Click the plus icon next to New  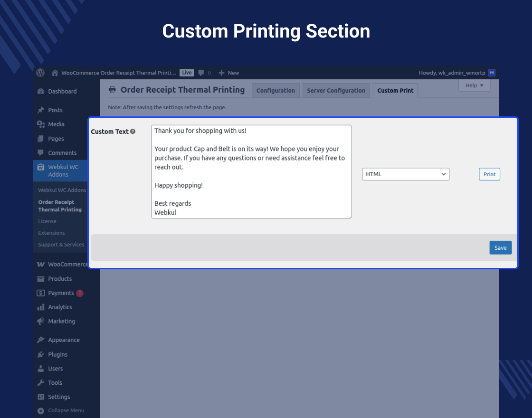tap(221, 73)
